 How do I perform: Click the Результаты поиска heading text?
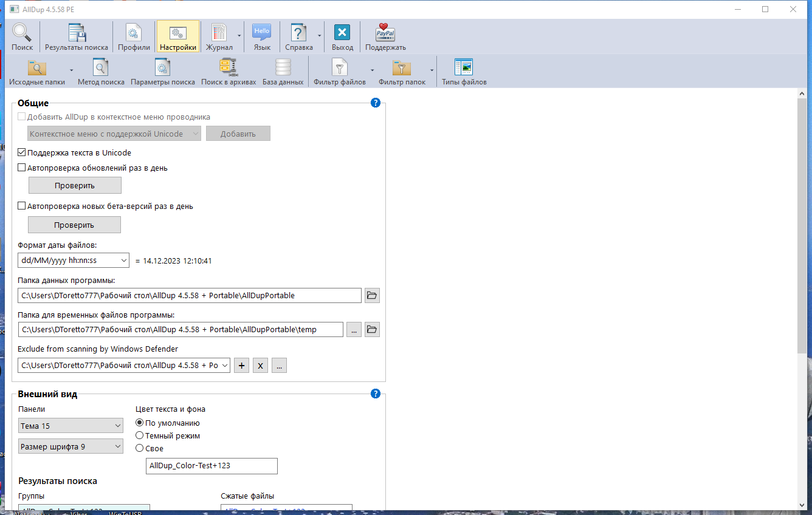coord(58,481)
